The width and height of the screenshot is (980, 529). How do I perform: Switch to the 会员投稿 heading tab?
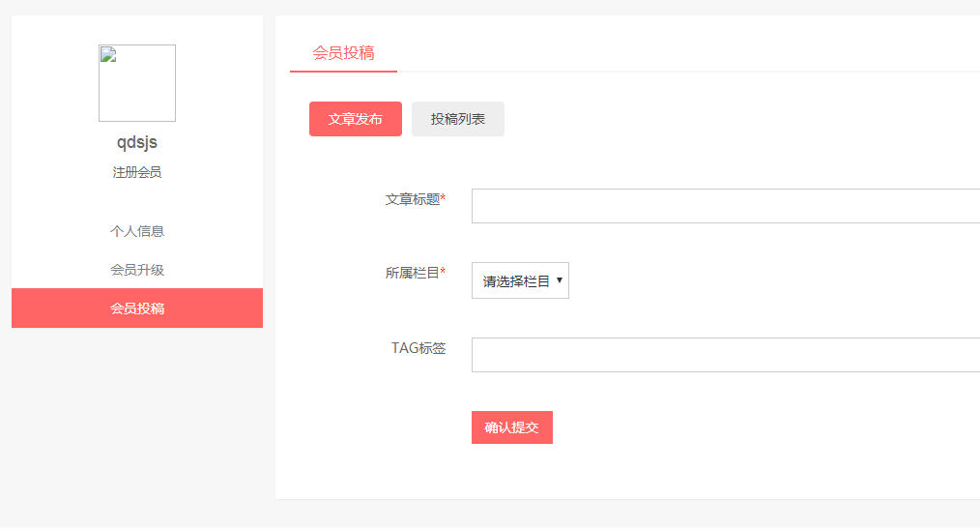343,53
